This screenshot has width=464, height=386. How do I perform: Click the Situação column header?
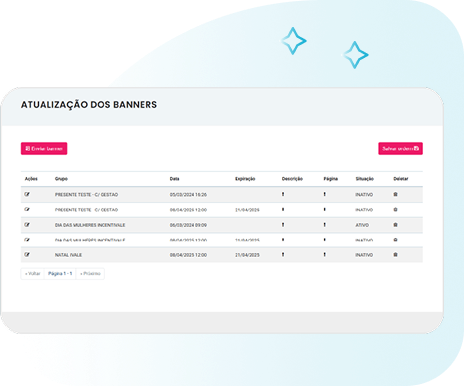[x=364, y=179]
